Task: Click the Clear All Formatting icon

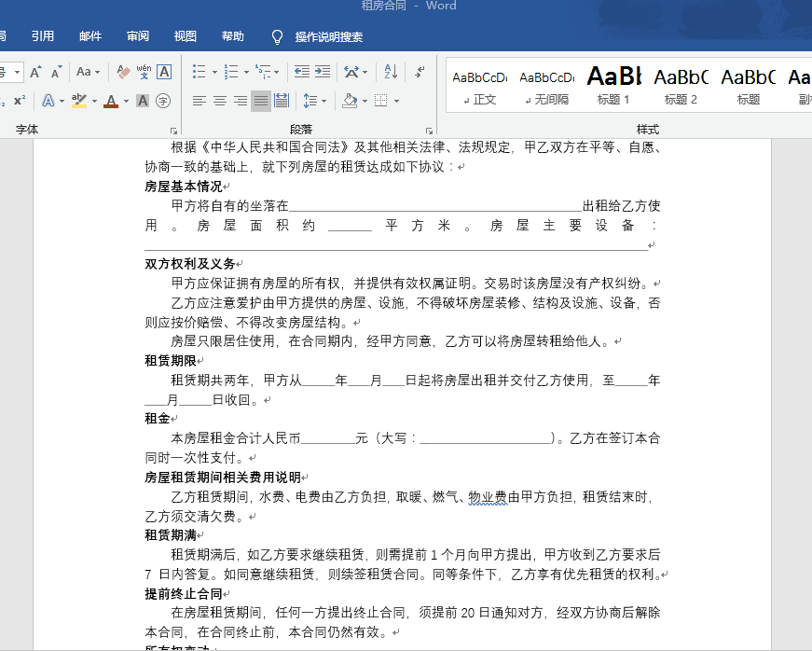Action: point(123,72)
